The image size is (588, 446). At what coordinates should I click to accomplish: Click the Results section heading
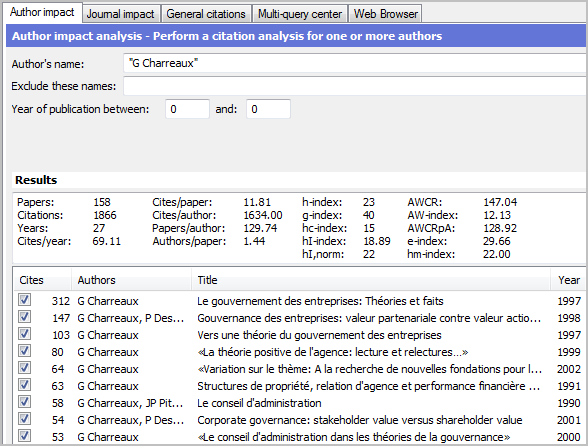[x=36, y=180]
